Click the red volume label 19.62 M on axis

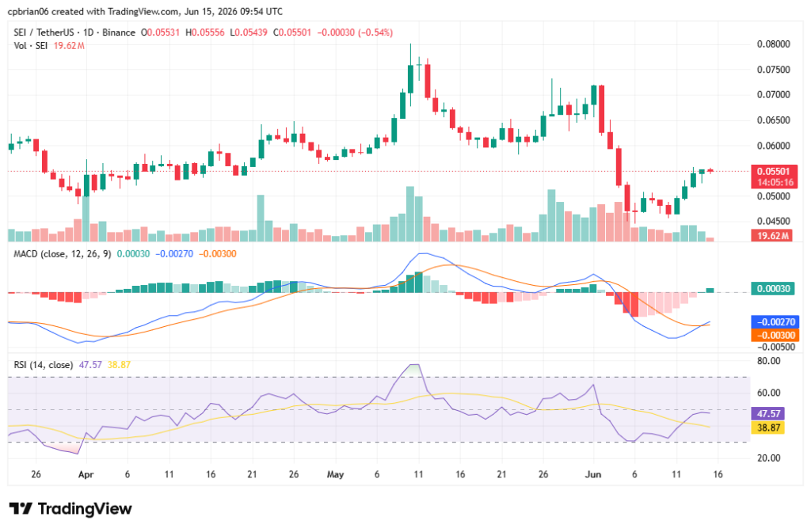point(773,236)
